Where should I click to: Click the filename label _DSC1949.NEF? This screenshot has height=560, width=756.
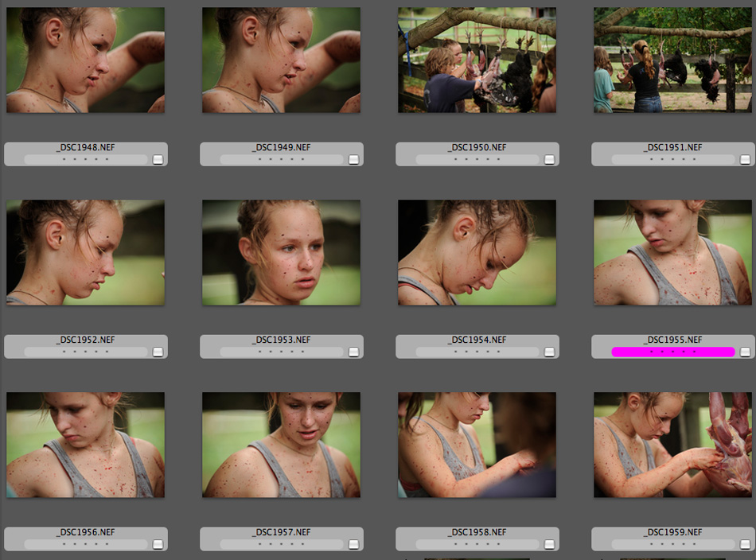coord(282,147)
